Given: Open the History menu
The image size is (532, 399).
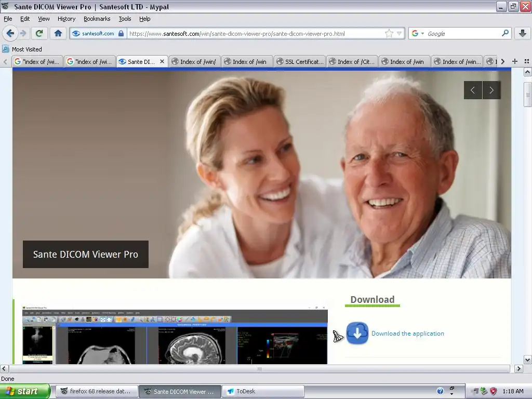Looking at the screenshot, I should pos(66,19).
